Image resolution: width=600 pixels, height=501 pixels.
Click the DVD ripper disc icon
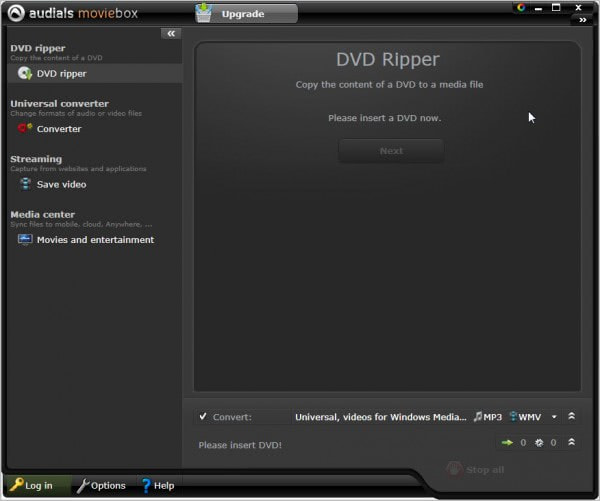25,73
